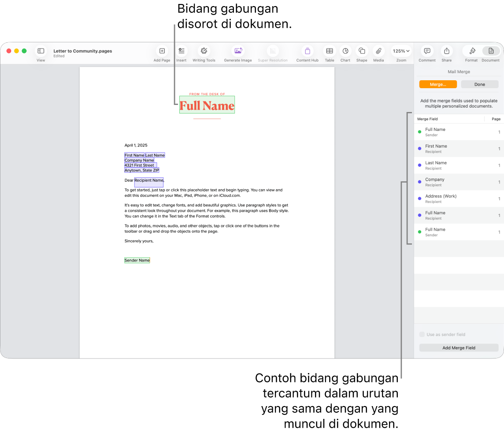Click the Letter to Community.pages title

pos(83,51)
